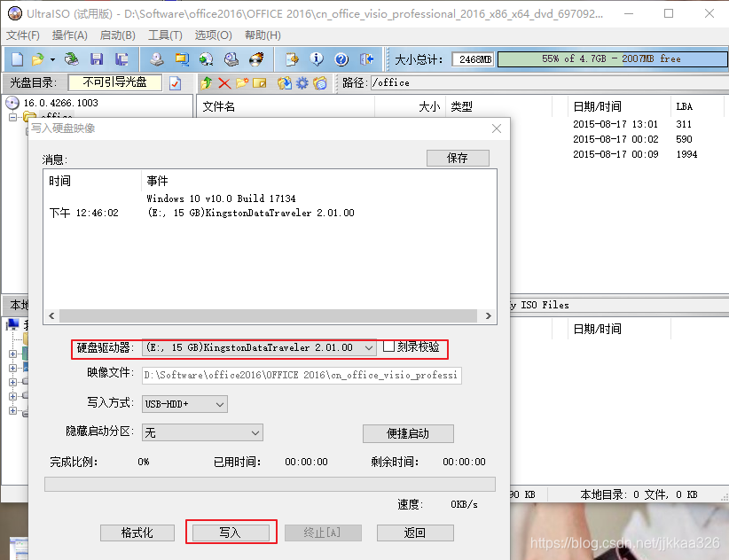Click the notepad-with-gear toolbar icon
The height and width of the screenshot is (560, 729).
(292, 59)
